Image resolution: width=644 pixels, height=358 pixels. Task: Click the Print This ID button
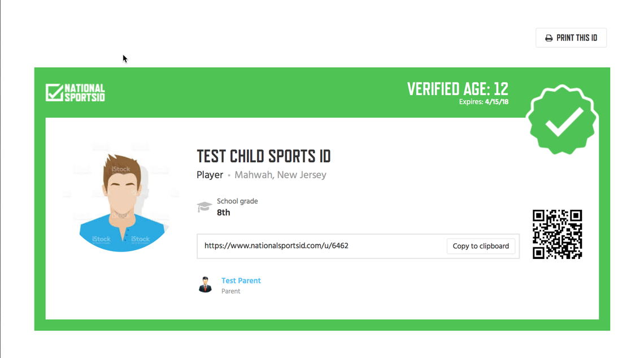(571, 38)
